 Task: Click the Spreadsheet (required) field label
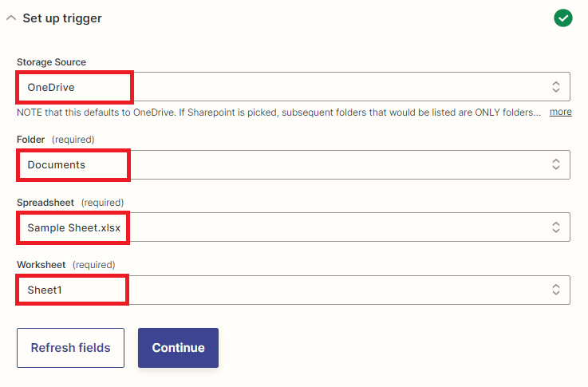(x=70, y=202)
